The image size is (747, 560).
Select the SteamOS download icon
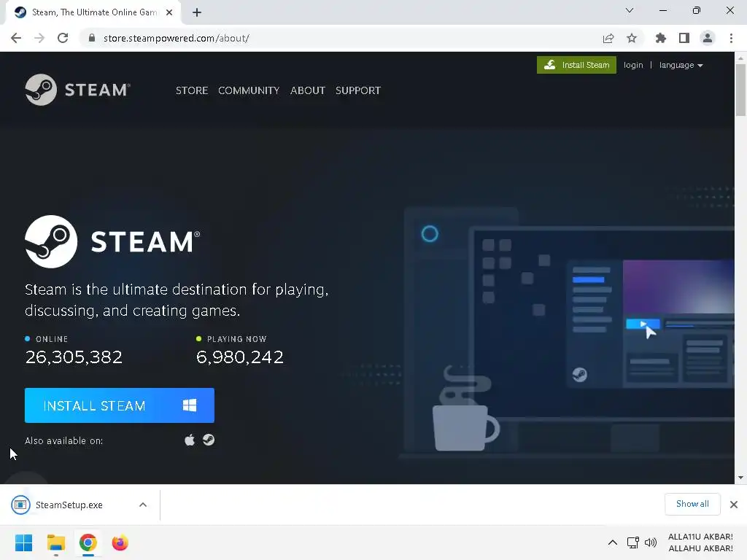pyautogui.click(x=209, y=440)
